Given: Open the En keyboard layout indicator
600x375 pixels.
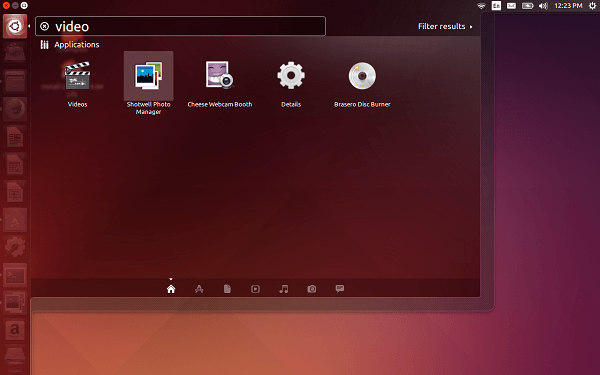Looking at the screenshot, I should [496, 6].
